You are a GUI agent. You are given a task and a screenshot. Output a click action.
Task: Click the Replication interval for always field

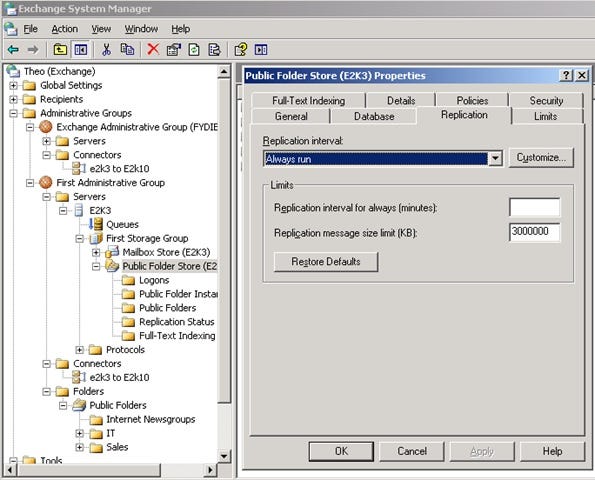(534, 208)
